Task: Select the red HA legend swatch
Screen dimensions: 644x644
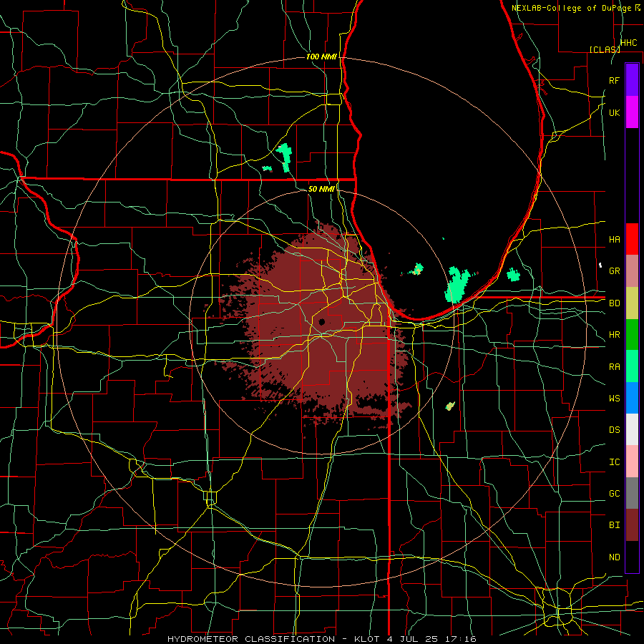Action: pyautogui.click(x=632, y=239)
